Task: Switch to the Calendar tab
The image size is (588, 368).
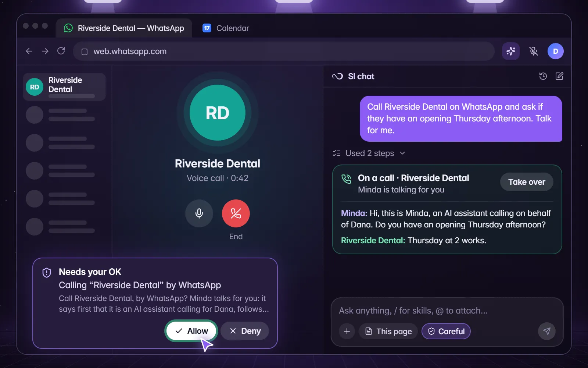Action: [x=226, y=28]
